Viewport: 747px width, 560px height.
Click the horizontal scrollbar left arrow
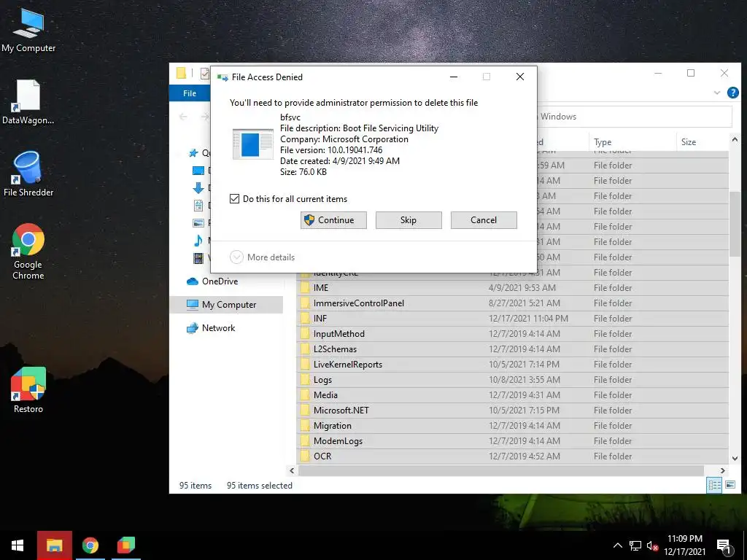click(292, 470)
